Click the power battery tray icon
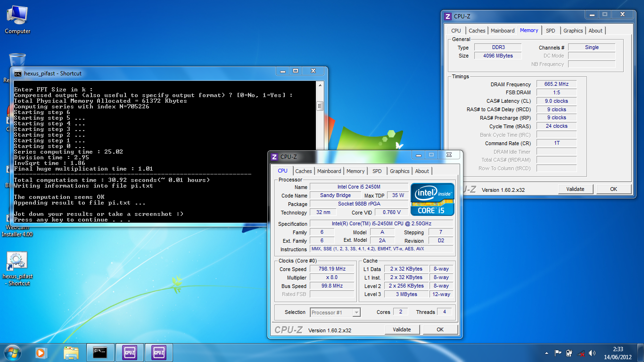The height and width of the screenshot is (362, 644). [569, 353]
